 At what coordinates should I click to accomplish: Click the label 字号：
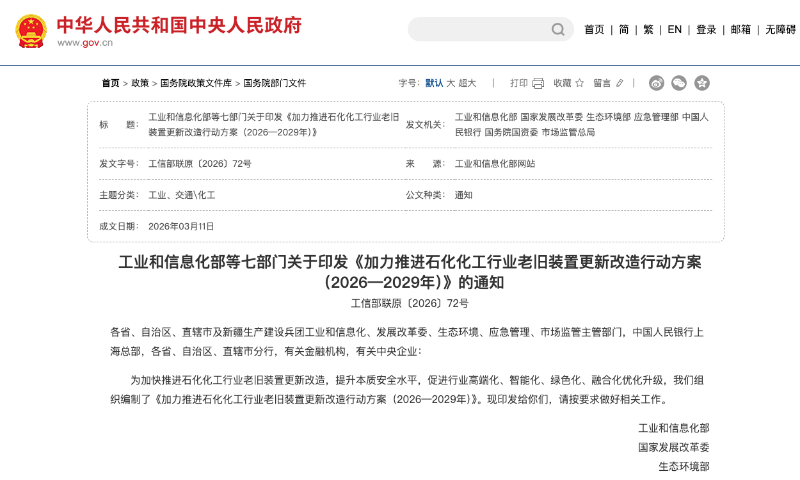click(x=409, y=83)
